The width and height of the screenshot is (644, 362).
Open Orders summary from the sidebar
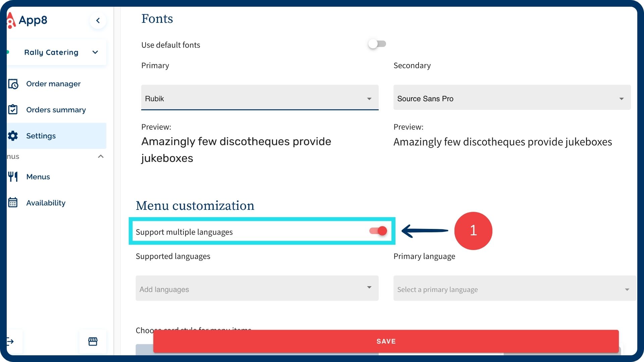(x=56, y=110)
